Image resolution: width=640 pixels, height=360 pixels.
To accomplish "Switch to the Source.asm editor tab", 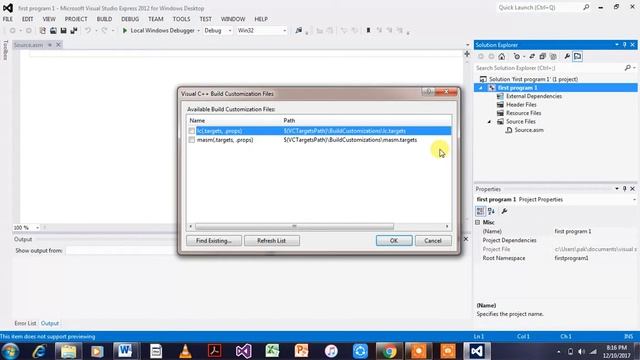I will [x=28, y=45].
